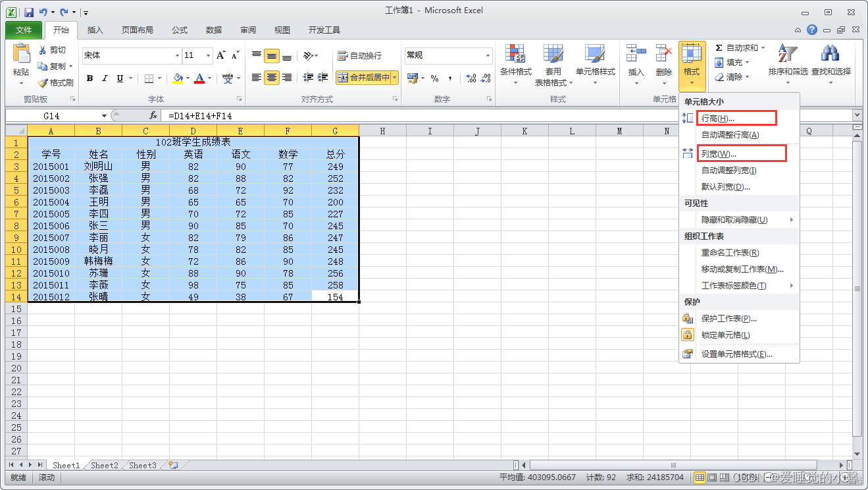Click the Clear (清除) button

coord(732,77)
